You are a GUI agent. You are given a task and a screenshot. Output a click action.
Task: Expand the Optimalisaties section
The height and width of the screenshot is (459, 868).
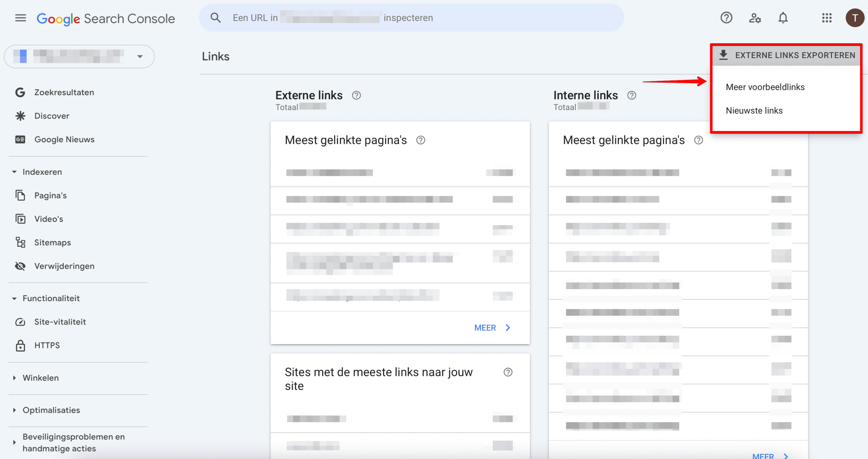pyautogui.click(x=14, y=410)
